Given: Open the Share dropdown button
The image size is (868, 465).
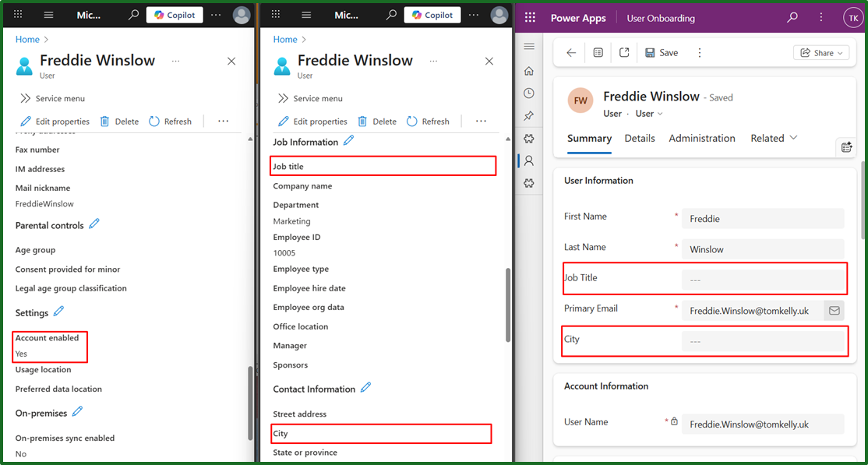Looking at the screenshot, I should pos(821,53).
